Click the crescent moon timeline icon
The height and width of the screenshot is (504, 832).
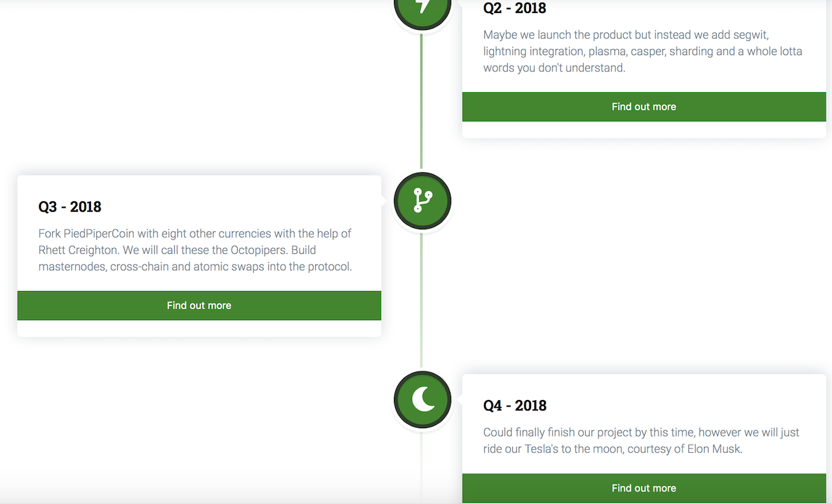(422, 399)
